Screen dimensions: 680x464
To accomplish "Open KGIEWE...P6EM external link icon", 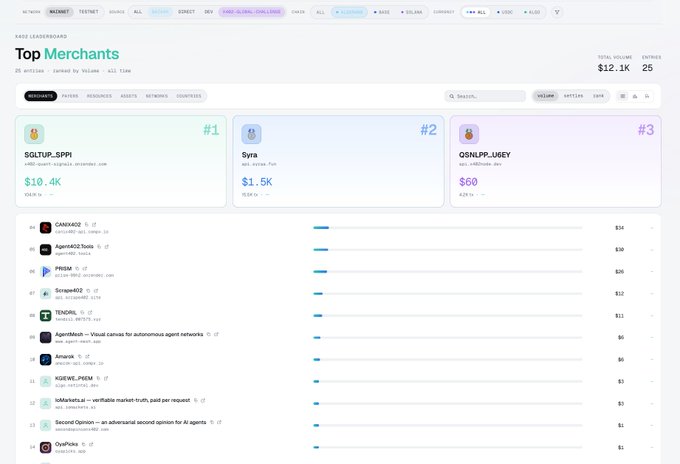I will pos(106,378).
